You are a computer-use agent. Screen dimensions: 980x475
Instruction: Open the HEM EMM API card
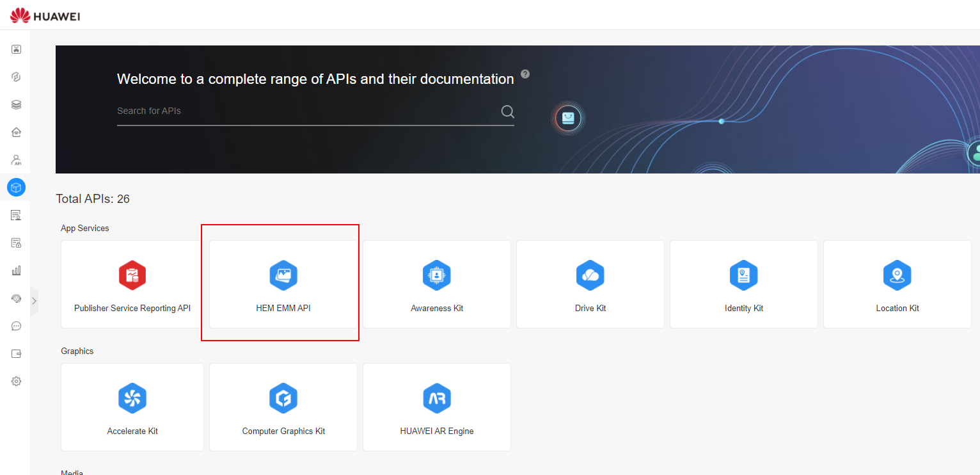(x=283, y=284)
